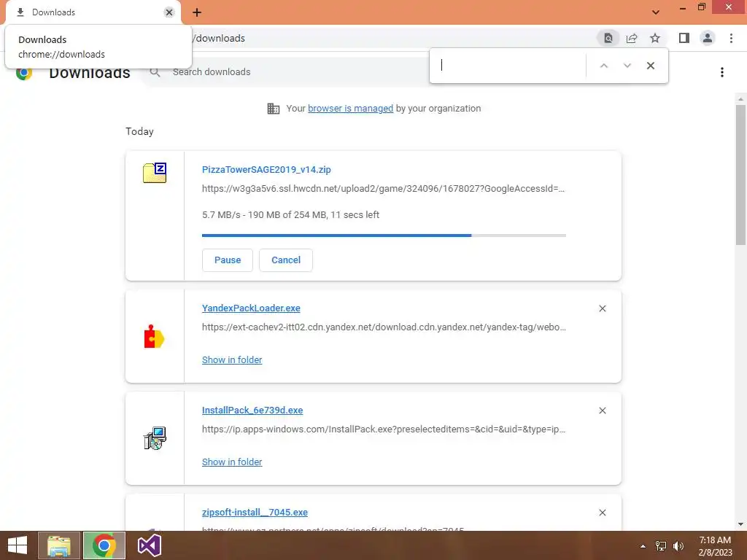Close the Downloads tab

(x=169, y=12)
